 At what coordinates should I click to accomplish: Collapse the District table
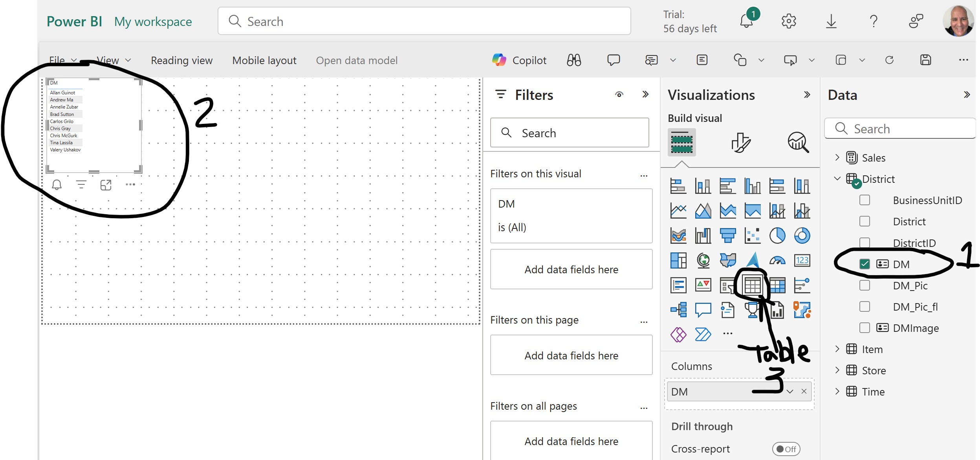coord(837,179)
